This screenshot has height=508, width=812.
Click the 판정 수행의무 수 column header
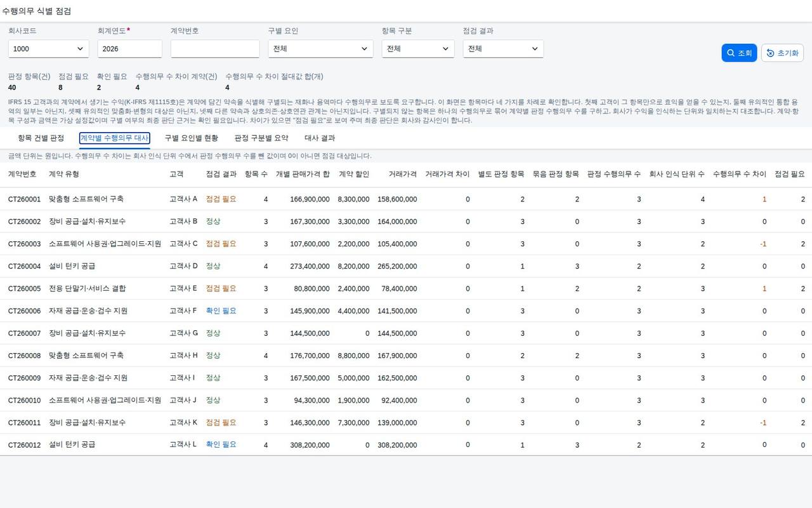pos(614,174)
